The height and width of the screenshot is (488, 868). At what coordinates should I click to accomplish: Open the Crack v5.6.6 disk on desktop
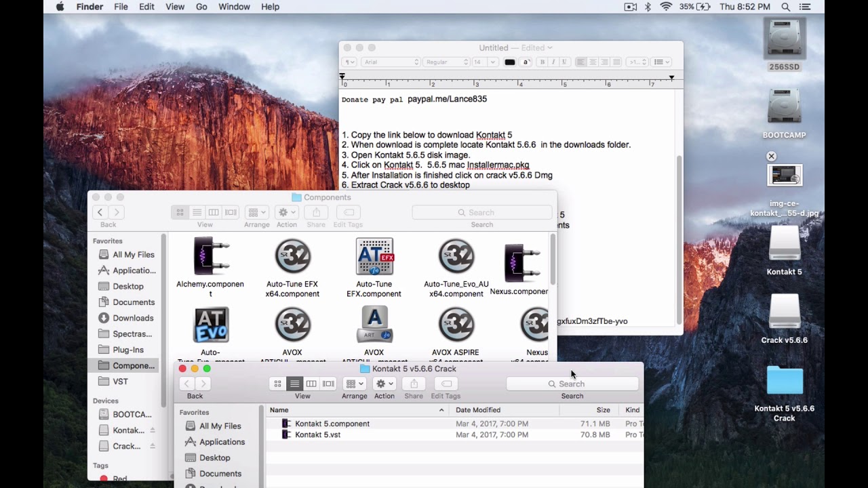pyautogui.click(x=785, y=312)
